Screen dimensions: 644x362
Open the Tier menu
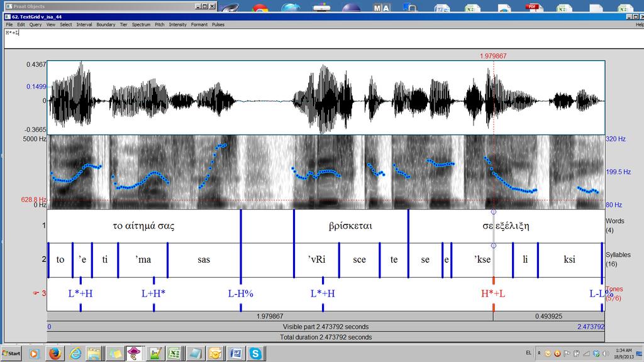[123, 25]
